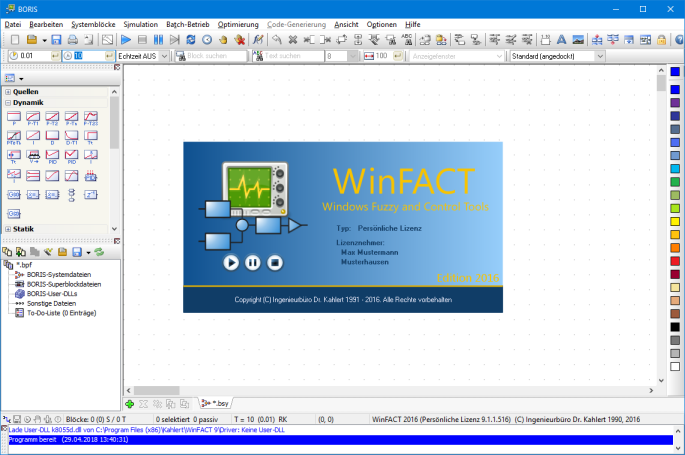This screenshot has width=685, height=455.
Task: Select the D block icon in Dynamik
Action: coord(52,137)
